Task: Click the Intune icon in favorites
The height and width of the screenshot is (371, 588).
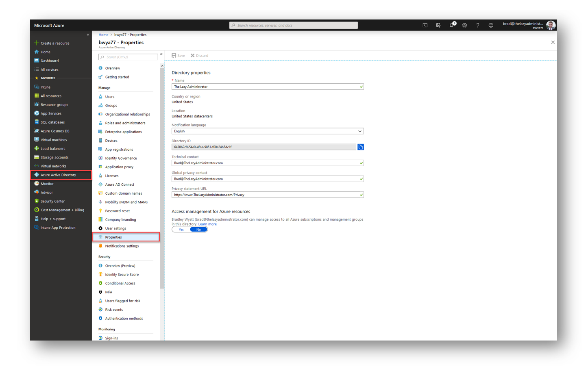Action: click(37, 87)
